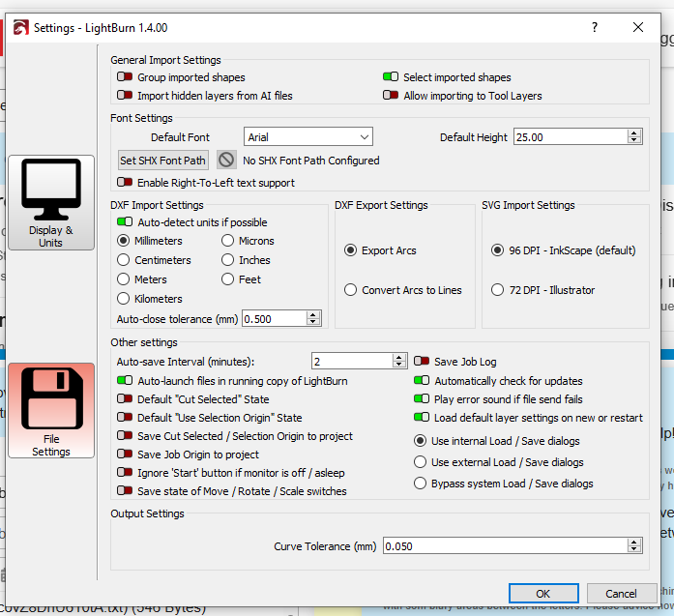The width and height of the screenshot is (674, 616).
Task: Click the no-SHX-path status icon
Action: (226, 160)
